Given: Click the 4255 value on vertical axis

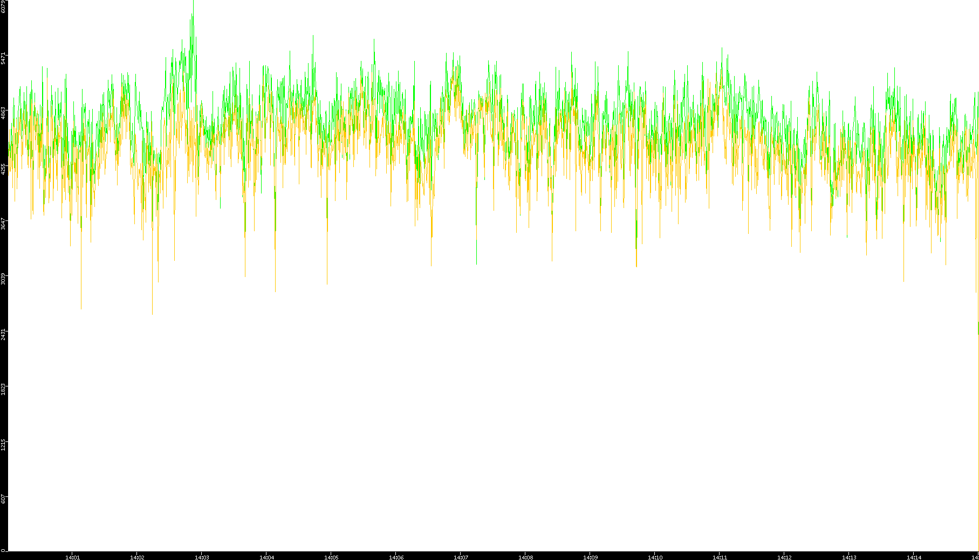Looking at the screenshot, I should click(x=3, y=169).
